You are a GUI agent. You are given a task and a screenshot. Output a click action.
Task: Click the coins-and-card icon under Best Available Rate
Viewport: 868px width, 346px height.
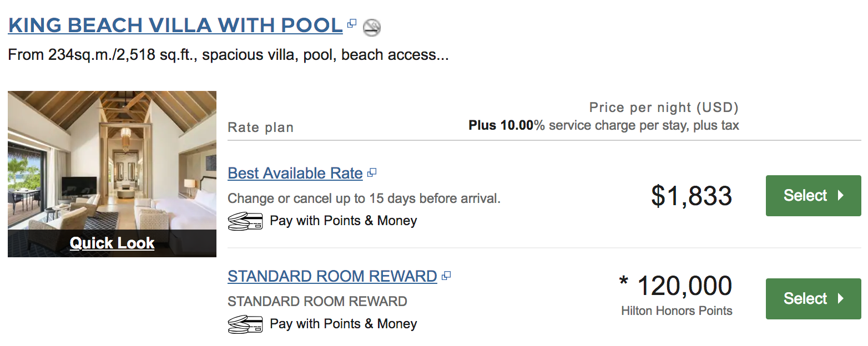(245, 221)
